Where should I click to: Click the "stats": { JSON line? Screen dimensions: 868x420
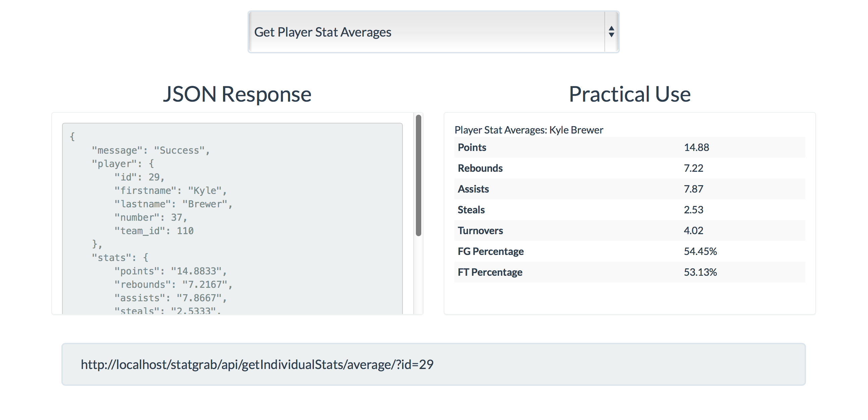click(120, 258)
